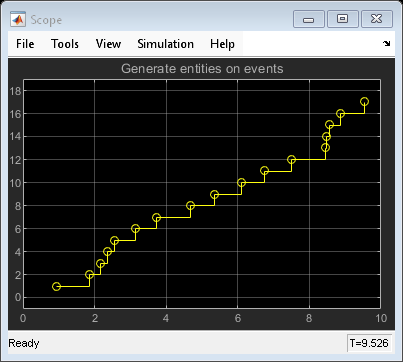Select the data marker at value 6

(135, 229)
